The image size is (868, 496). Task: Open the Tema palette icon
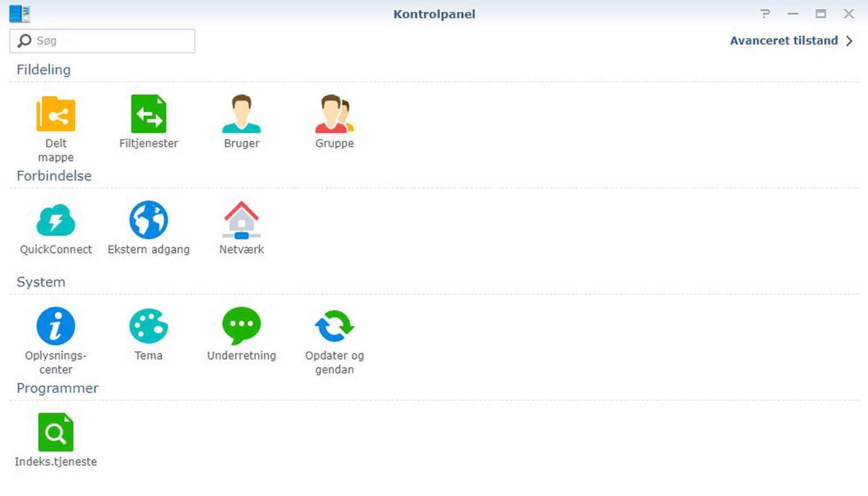[149, 326]
